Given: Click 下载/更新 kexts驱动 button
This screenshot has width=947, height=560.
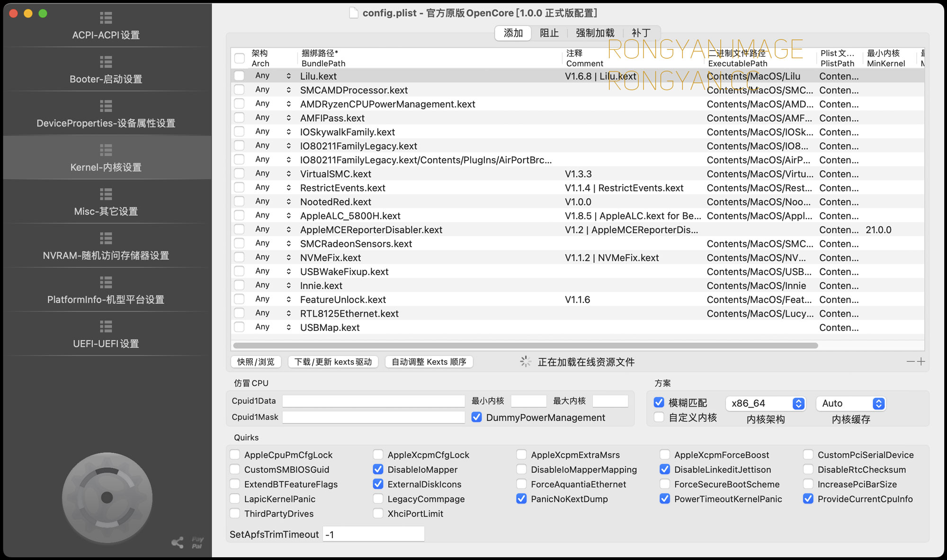Looking at the screenshot, I should click(x=333, y=362).
